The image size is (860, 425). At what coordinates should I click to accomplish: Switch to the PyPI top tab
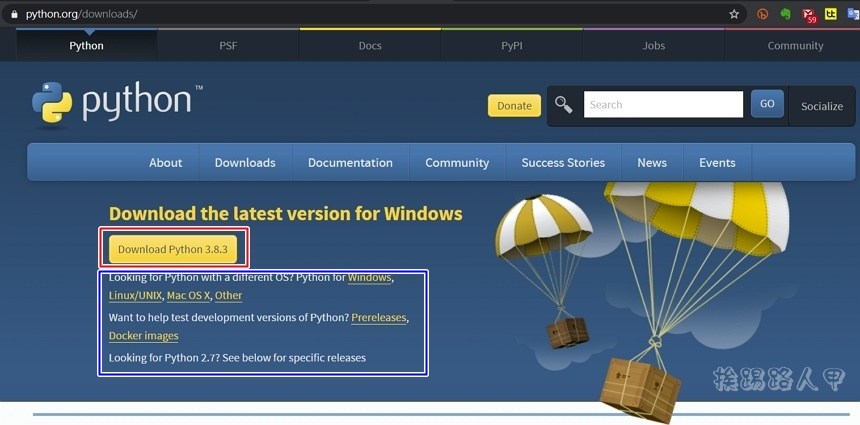(x=512, y=46)
